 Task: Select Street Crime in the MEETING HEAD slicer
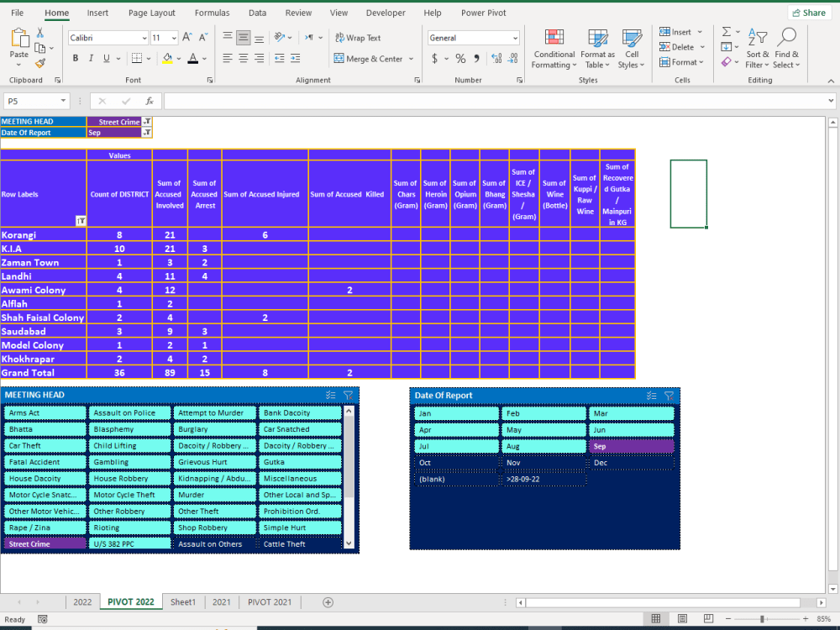coord(44,543)
